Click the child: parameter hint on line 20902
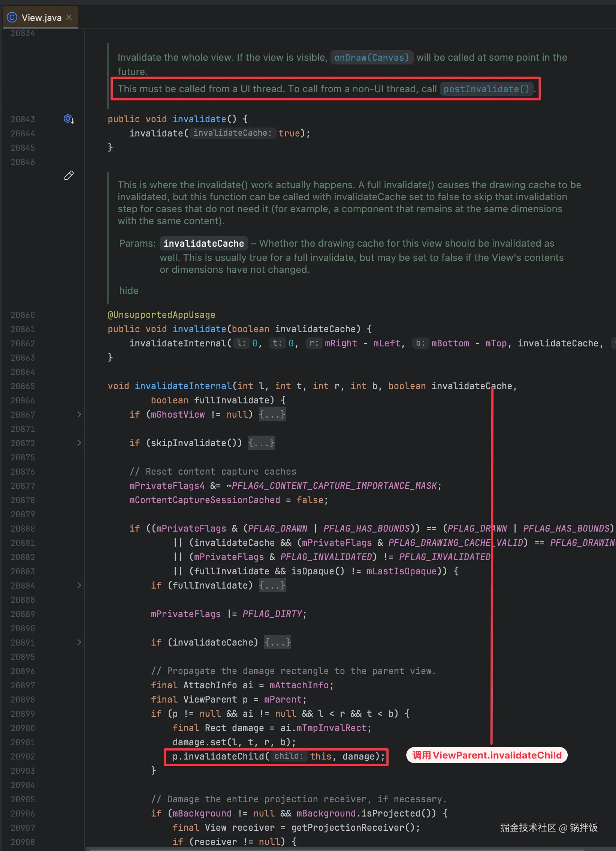 point(288,756)
